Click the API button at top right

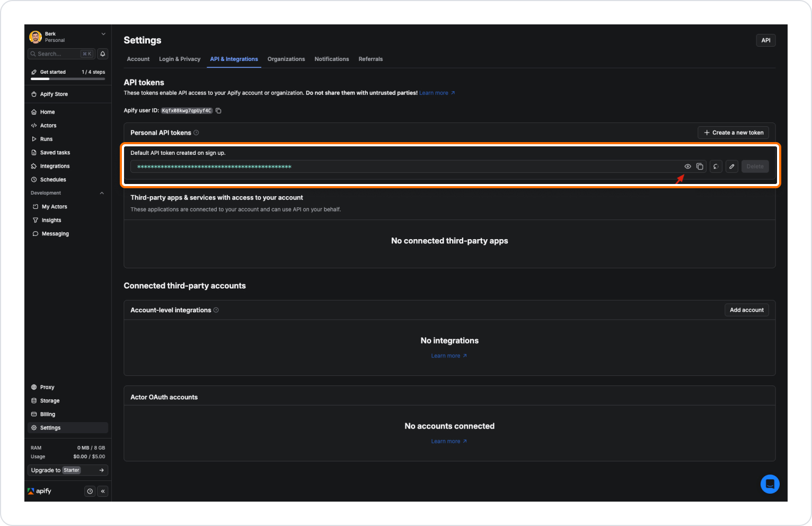(x=766, y=40)
